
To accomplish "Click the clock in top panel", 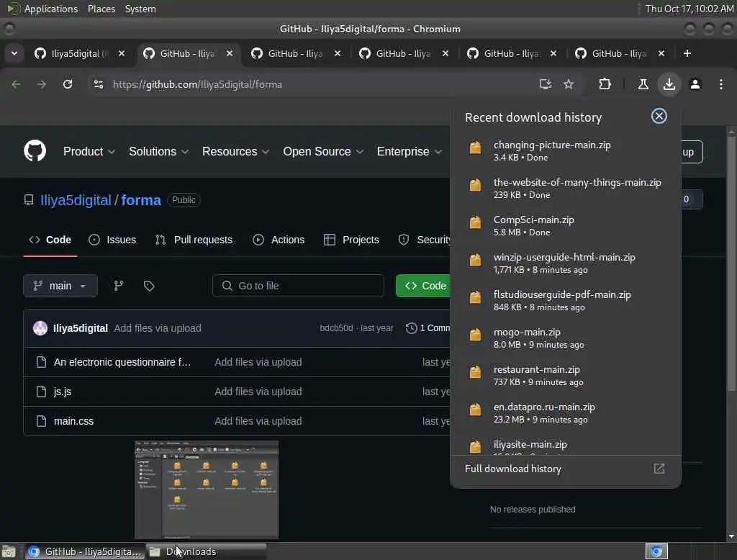I will point(689,9).
